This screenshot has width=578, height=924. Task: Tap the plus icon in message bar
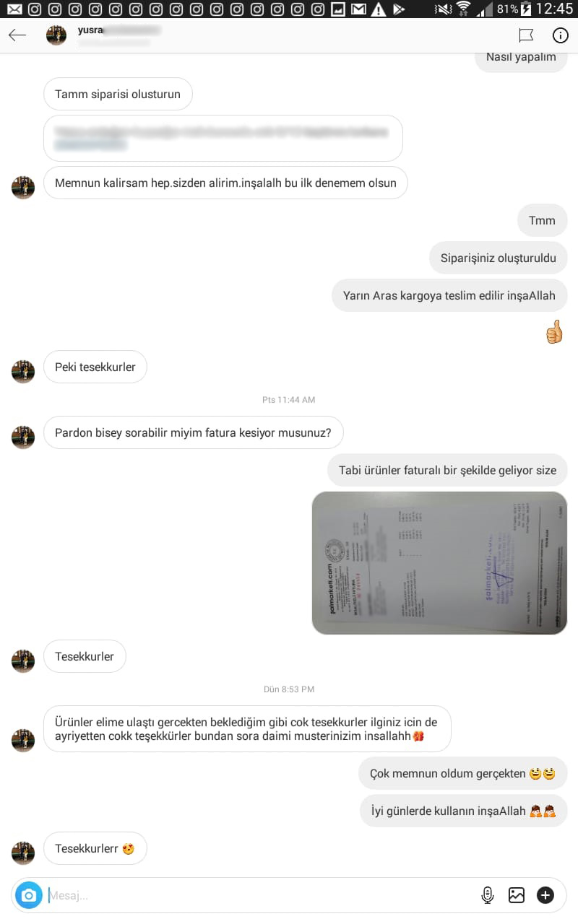545,896
